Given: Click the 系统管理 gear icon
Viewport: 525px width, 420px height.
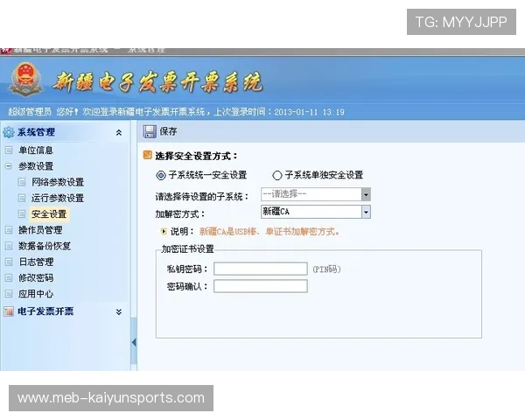Looking at the screenshot, I should point(9,132).
